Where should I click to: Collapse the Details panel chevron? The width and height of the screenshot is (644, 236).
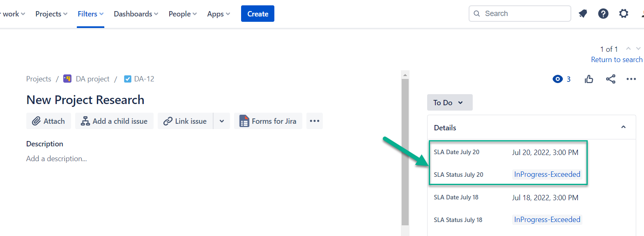[623, 127]
